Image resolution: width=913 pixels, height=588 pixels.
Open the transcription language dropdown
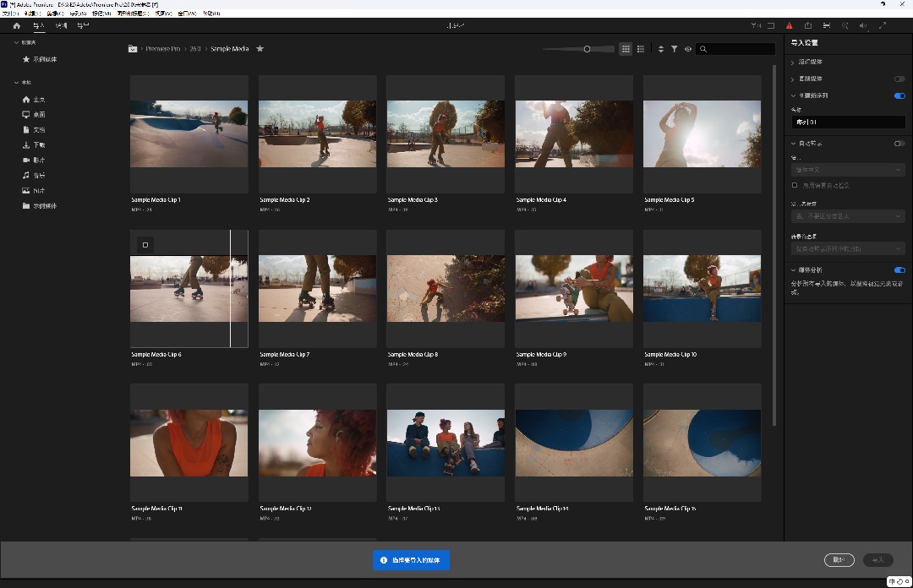tap(848, 170)
